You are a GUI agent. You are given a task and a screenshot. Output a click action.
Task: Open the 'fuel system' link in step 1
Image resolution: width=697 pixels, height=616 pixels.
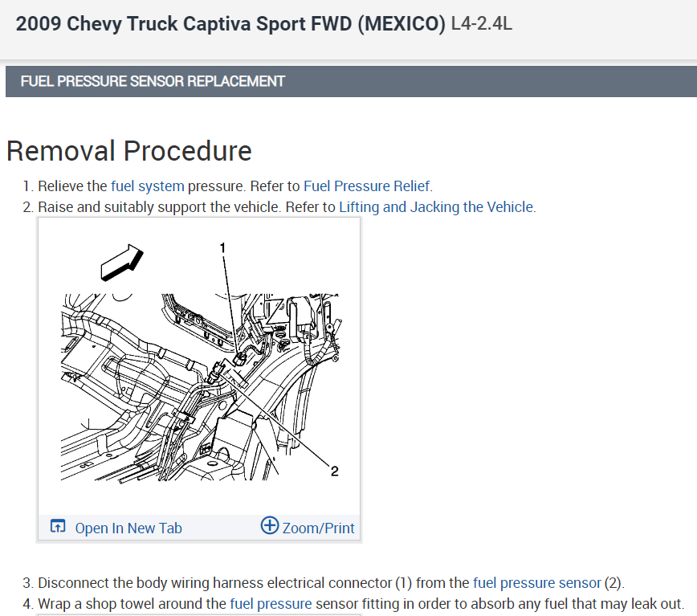click(147, 186)
